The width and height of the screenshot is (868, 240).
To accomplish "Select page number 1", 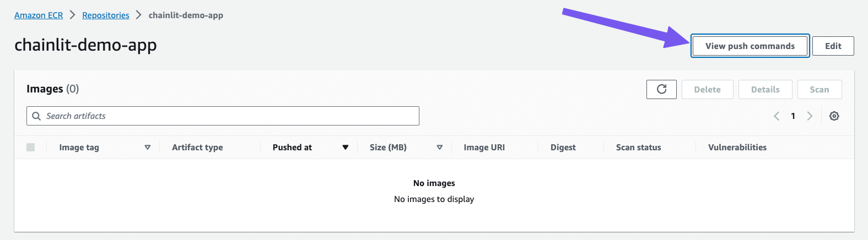I will coord(793,116).
